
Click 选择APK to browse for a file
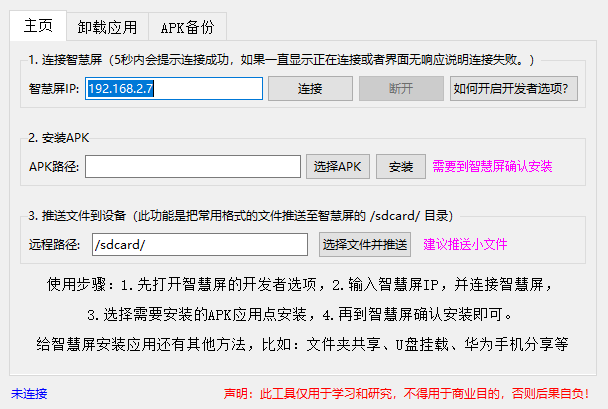tap(339, 166)
